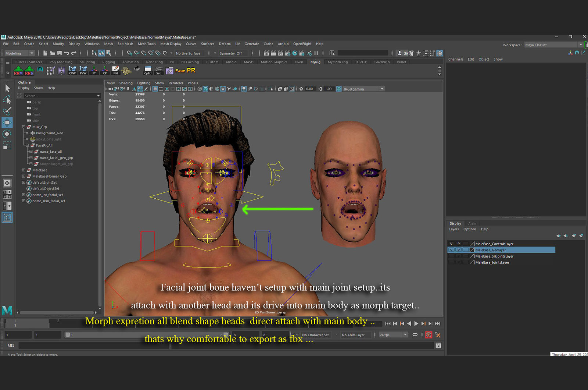Switch to the MyModeling shelf tab
This screenshot has width=588, height=390.
(337, 62)
